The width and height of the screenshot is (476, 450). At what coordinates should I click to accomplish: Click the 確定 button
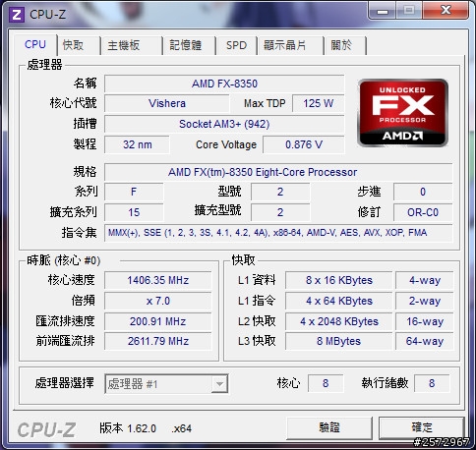tap(422, 427)
